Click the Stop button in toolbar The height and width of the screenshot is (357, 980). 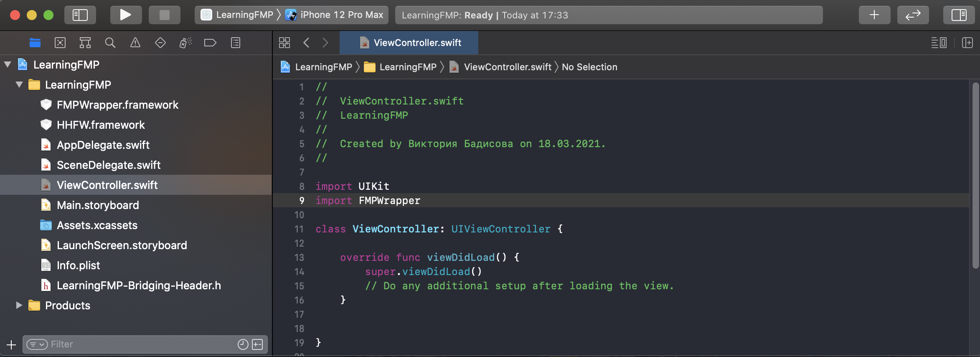tap(165, 15)
